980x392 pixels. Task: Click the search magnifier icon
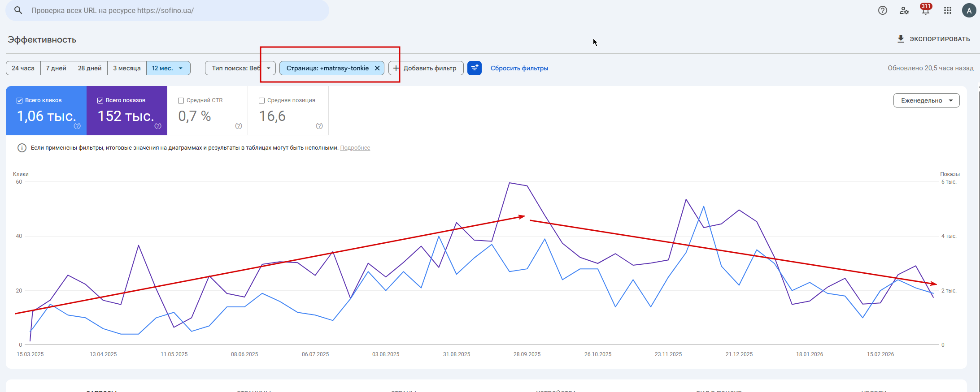coord(18,10)
